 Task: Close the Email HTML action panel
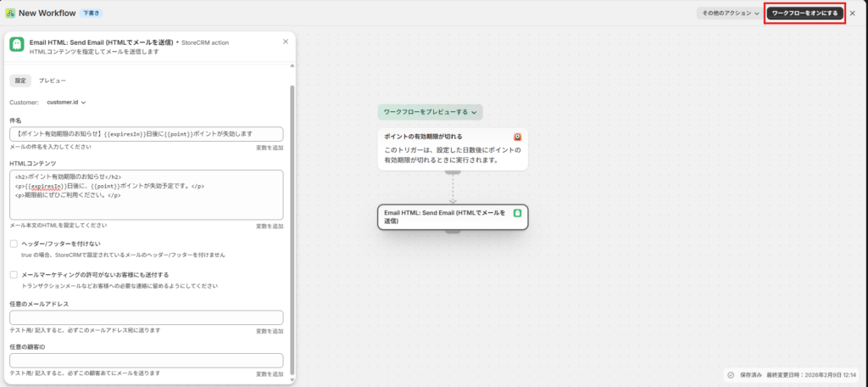[286, 41]
